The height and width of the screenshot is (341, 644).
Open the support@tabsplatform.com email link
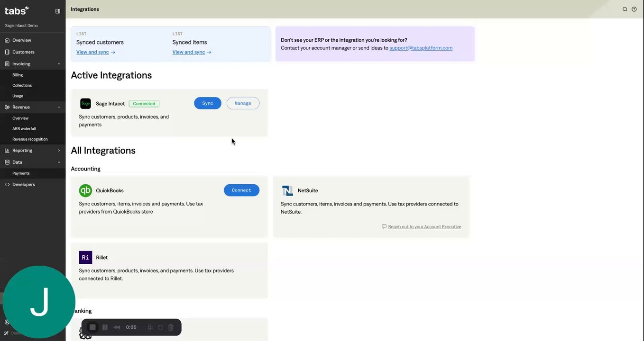pos(421,48)
